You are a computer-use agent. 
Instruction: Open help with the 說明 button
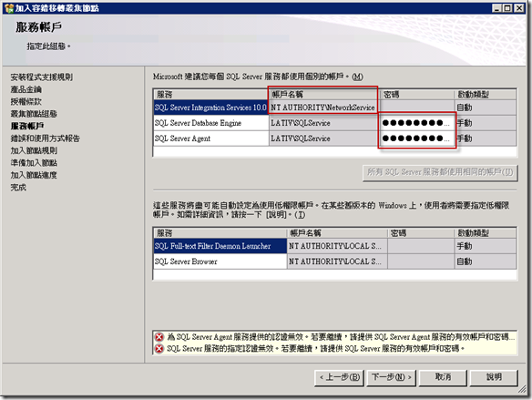pos(494,377)
